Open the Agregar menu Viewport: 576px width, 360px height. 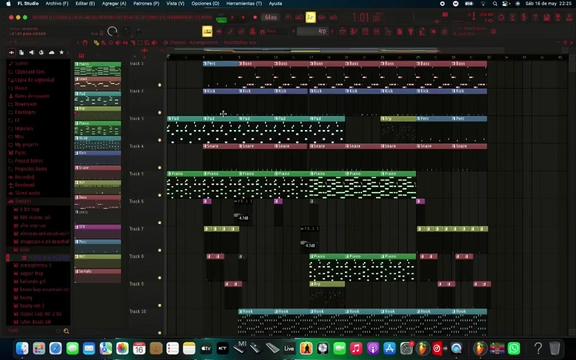tap(114, 4)
